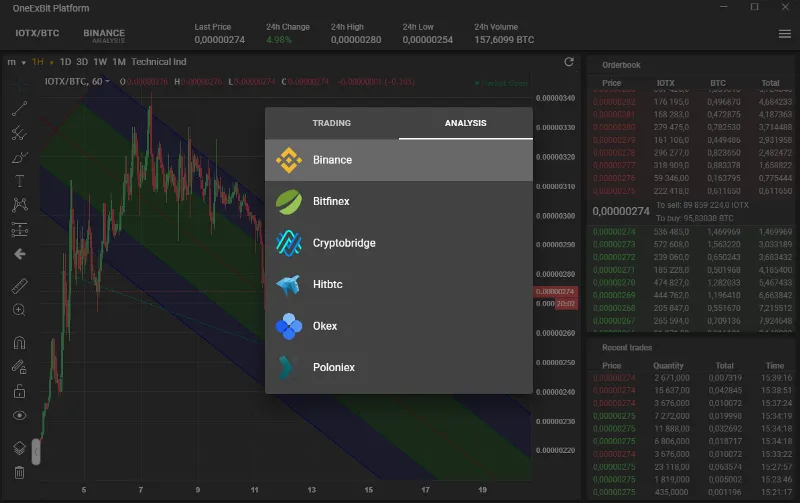Viewport: 800px width, 503px height.
Task: Select Cryptobridge from the exchange list
Action: point(399,243)
